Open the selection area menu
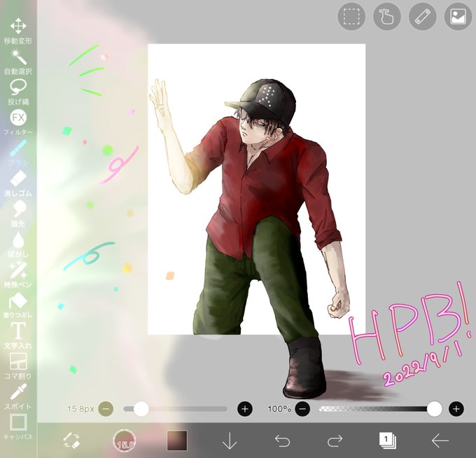Image resolution: width=476 pixels, height=458 pixels. (x=351, y=16)
